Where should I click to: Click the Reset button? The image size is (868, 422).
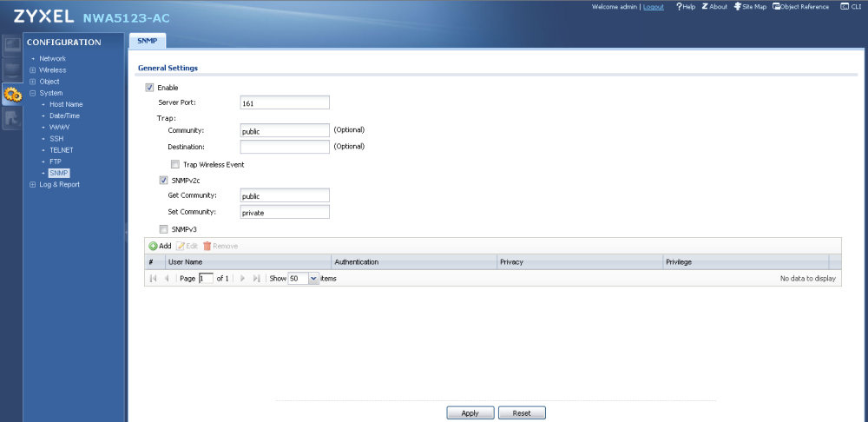pos(522,412)
